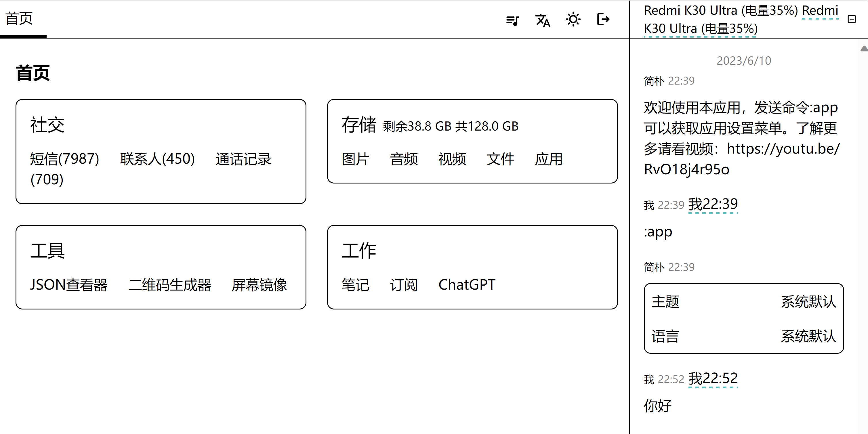Toggle the brightness theme icon
The height and width of the screenshot is (434, 868).
[573, 20]
